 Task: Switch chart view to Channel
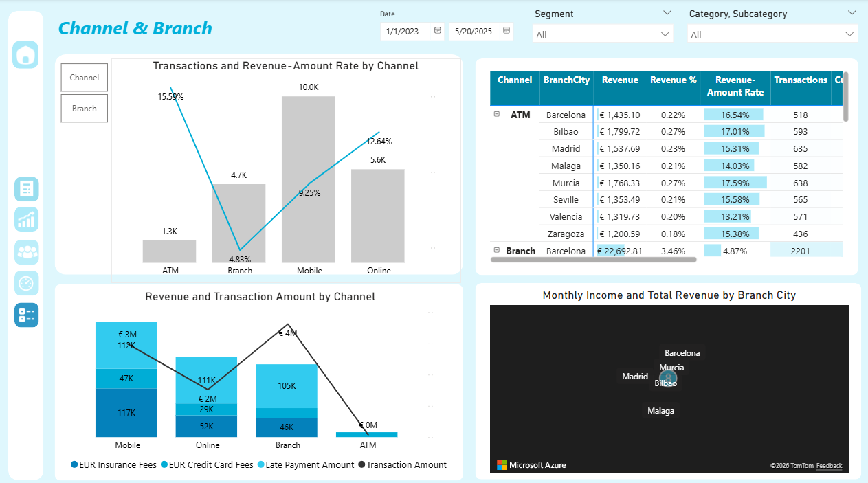coord(85,78)
